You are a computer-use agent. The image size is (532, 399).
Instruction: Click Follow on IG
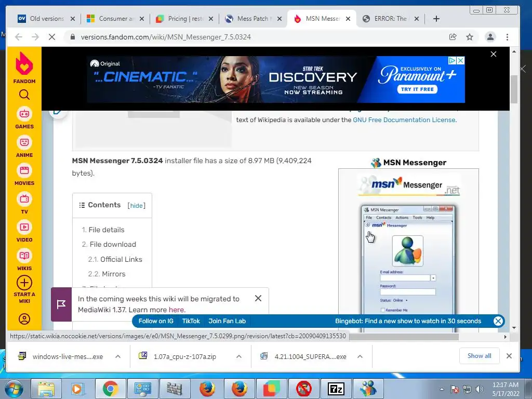[156, 321]
